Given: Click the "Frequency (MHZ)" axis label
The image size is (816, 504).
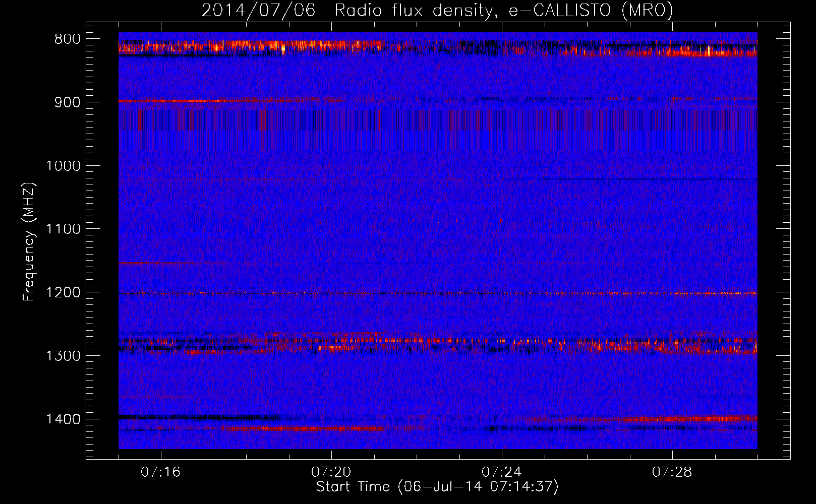Looking at the screenshot, I should [29, 242].
